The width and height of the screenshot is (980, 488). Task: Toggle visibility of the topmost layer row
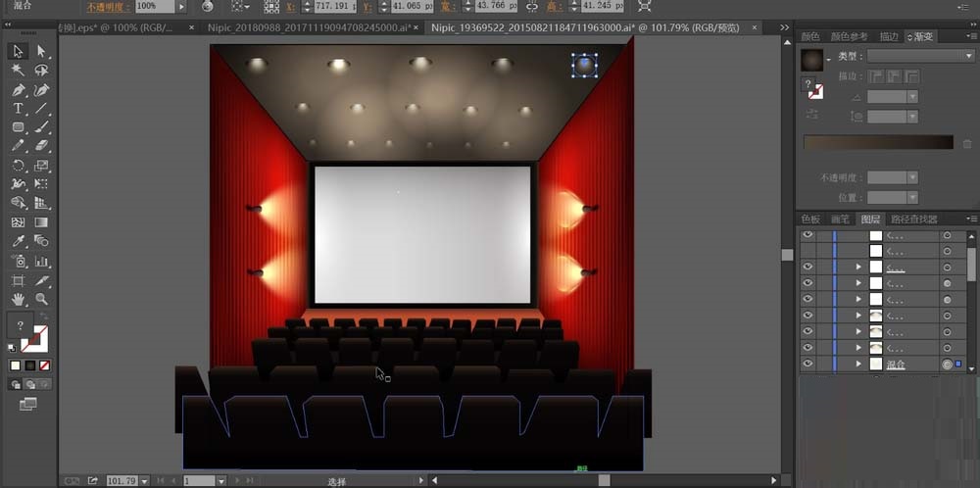click(808, 235)
